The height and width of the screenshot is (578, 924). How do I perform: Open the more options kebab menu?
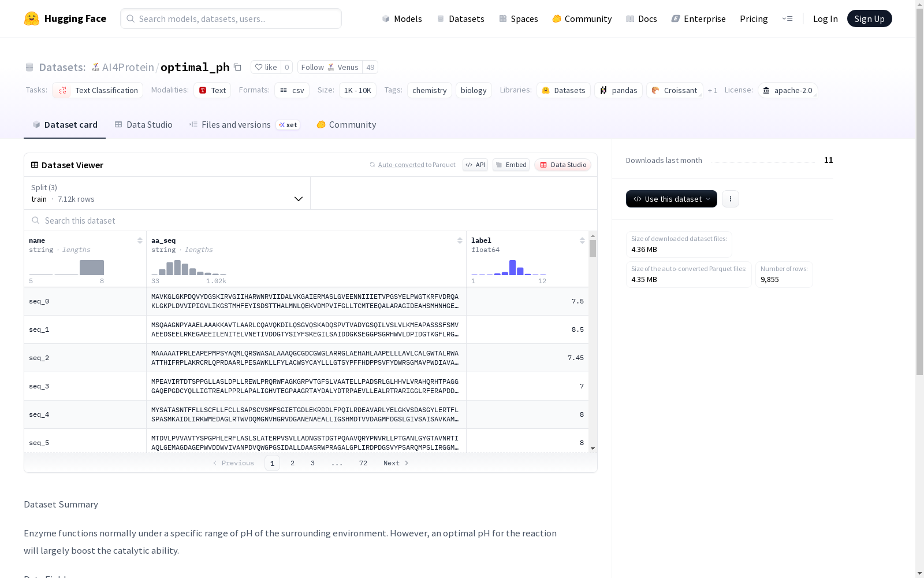(x=731, y=199)
